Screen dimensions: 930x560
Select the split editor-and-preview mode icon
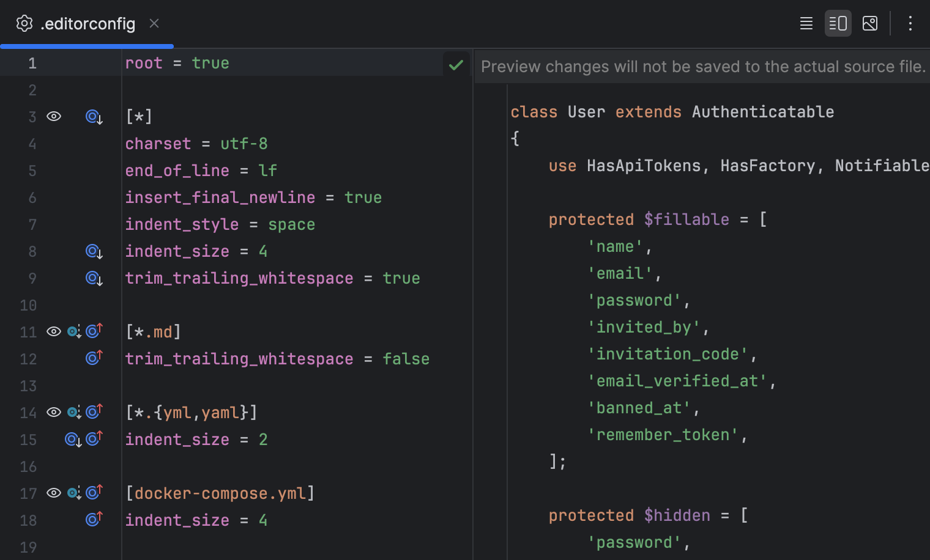(x=838, y=23)
